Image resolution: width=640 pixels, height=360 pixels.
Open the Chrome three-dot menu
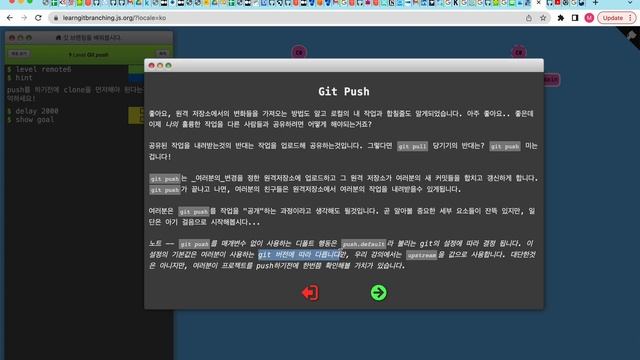click(630, 18)
